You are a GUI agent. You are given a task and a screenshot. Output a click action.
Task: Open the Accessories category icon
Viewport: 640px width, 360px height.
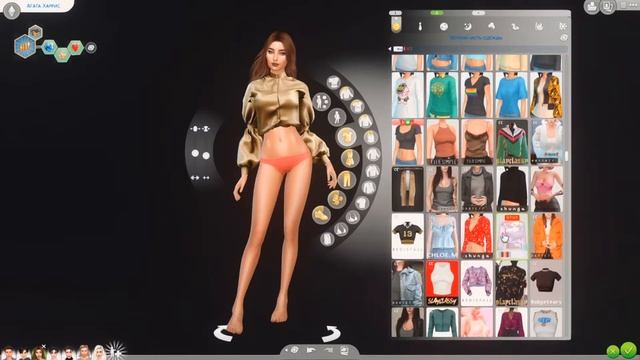337,200
